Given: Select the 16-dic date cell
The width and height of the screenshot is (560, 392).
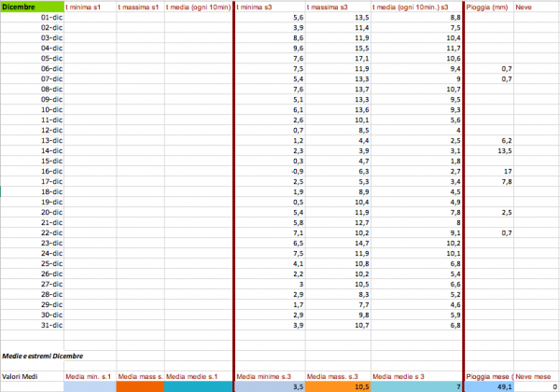Looking at the screenshot, I should [x=32, y=171].
